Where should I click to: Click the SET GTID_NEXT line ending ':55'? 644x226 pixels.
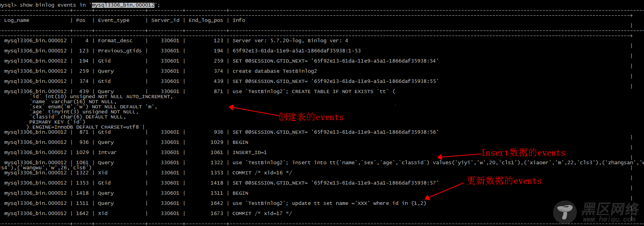pyautogui.click(x=336, y=81)
